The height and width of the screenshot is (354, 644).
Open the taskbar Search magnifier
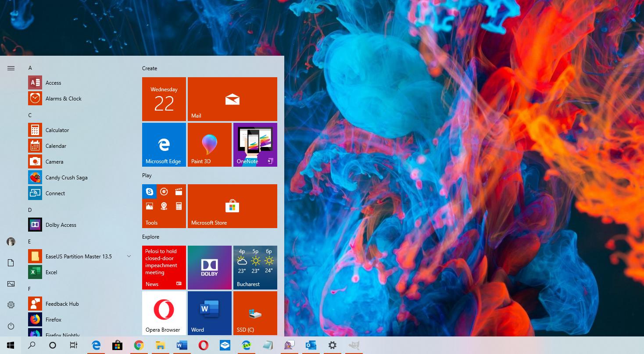pyautogui.click(x=32, y=345)
